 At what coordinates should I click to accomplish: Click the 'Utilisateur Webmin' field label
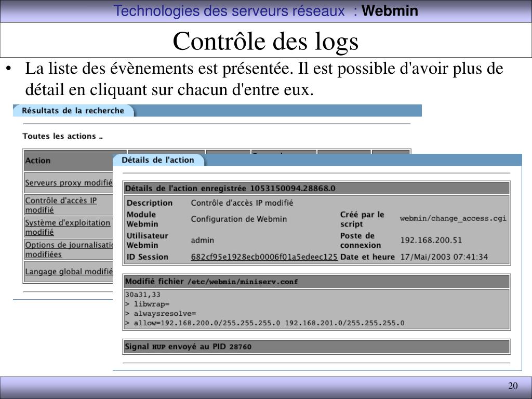coord(147,240)
